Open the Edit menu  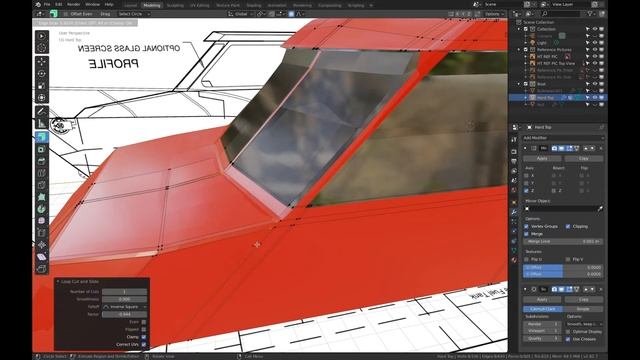(x=59, y=4)
